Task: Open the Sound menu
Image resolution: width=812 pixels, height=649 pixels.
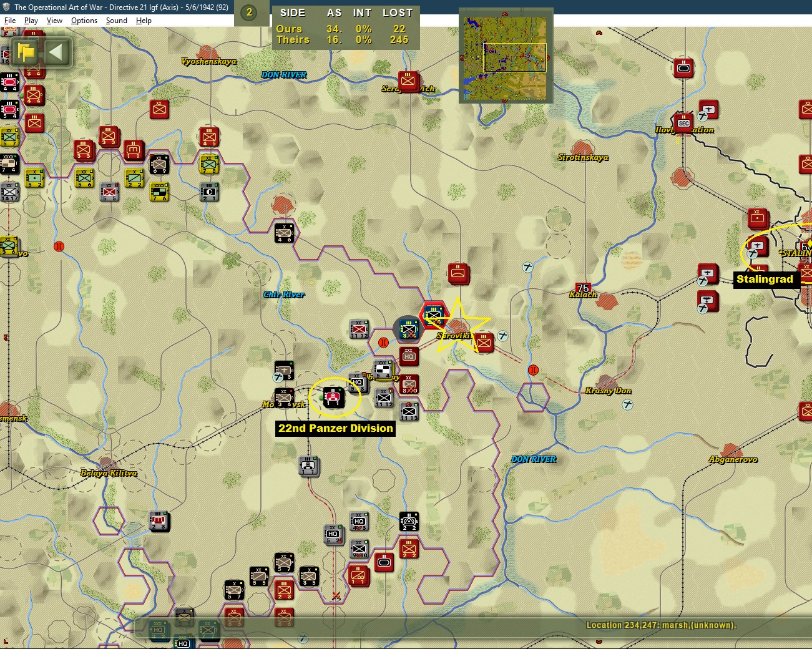Action: click(x=117, y=21)
